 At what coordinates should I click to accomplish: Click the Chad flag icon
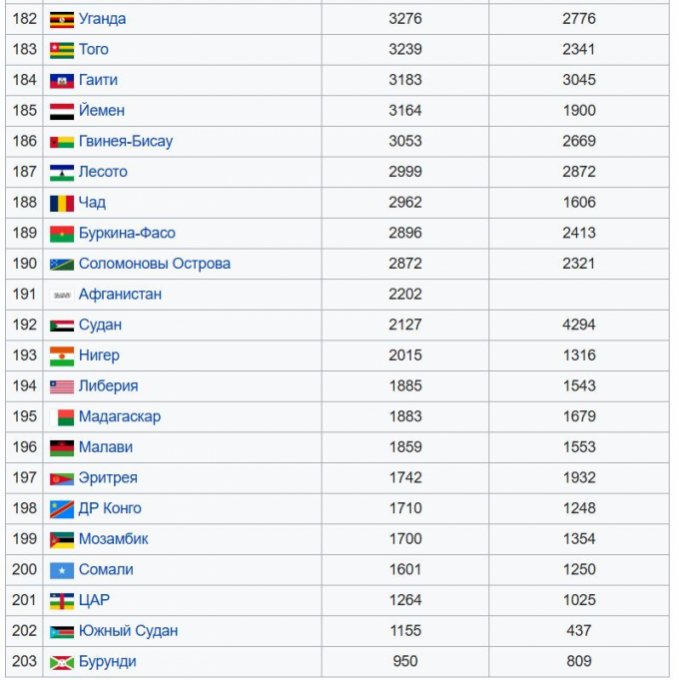(x=62, y=203)
